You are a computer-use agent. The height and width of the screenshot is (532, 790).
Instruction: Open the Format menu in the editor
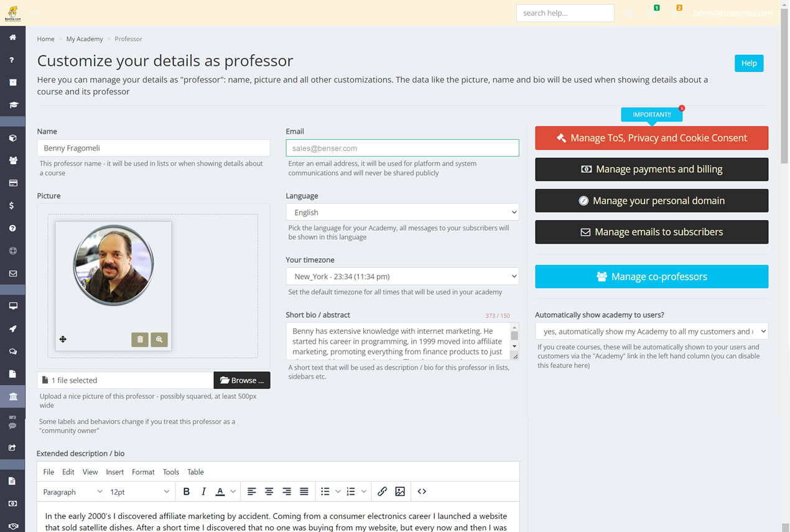(143, 472)
